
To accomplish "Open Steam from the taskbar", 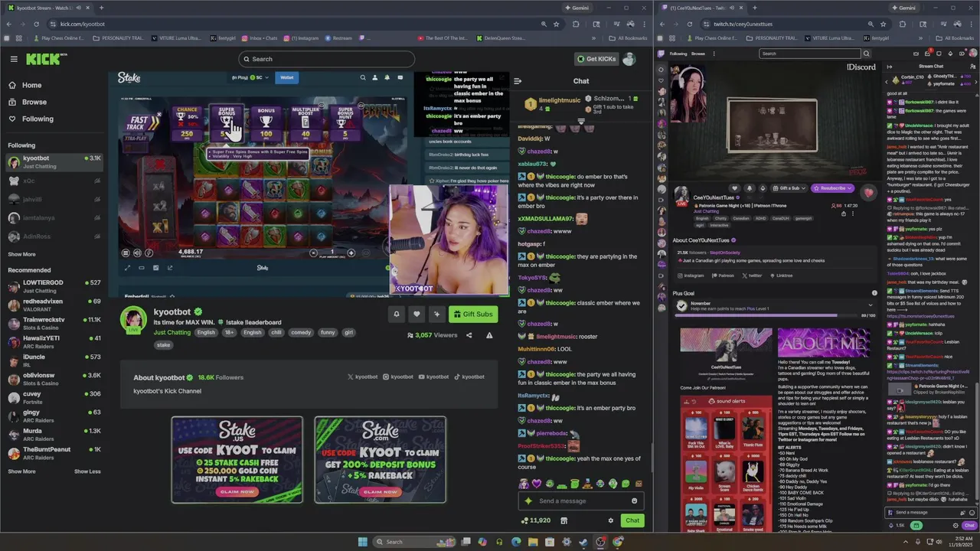I will 583,542.
